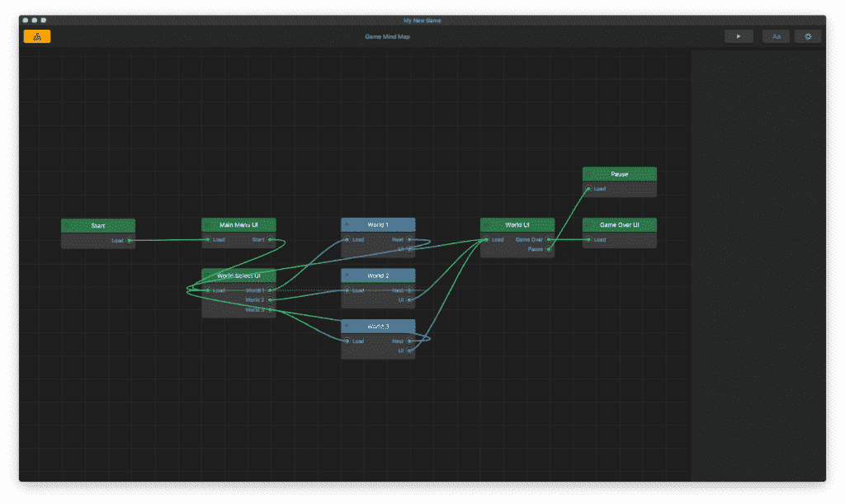Image resolution: width=845 pixels, height=504 pixels.
Task: Select the World 1 node title
Action: (x=378, y=224)
